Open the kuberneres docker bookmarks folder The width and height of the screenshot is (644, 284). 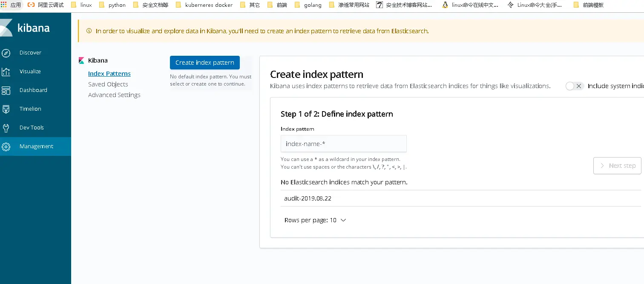(x=204, y=5)
